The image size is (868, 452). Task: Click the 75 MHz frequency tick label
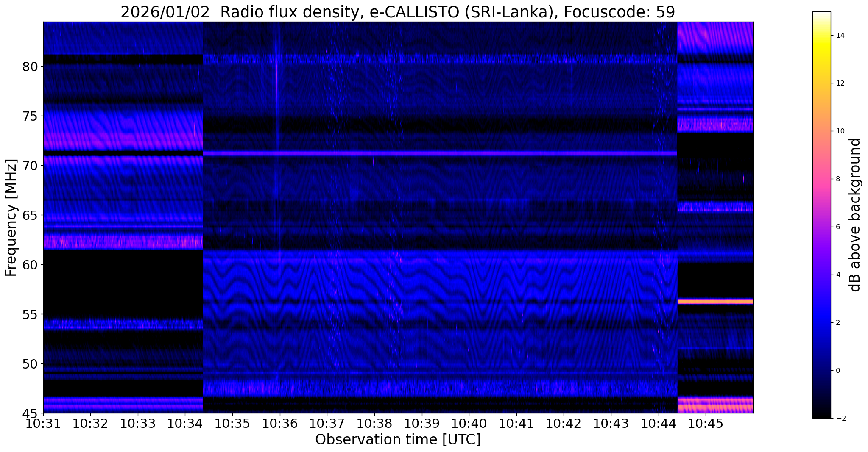pos(30,116)
